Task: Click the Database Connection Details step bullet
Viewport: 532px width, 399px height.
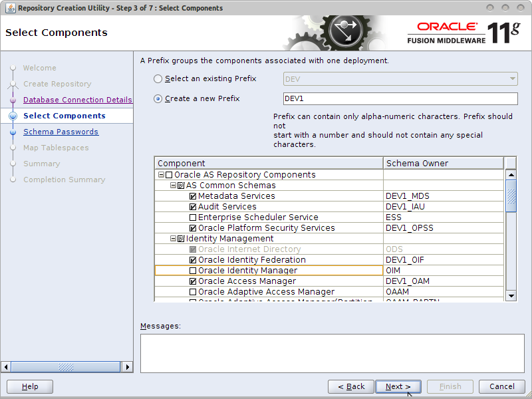Action: [x=13, y=100]
